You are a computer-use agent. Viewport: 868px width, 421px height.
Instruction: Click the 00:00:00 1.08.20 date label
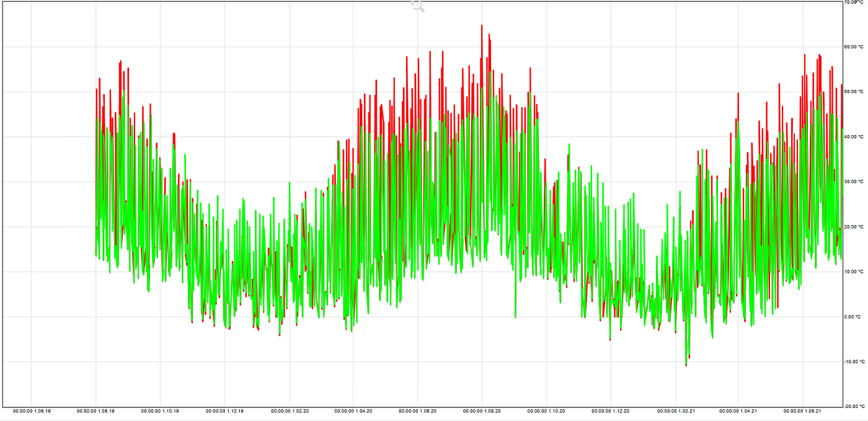482,411
